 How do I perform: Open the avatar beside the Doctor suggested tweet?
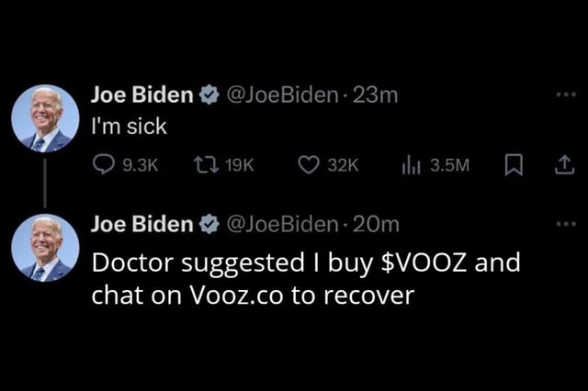[x=45, y=248]
